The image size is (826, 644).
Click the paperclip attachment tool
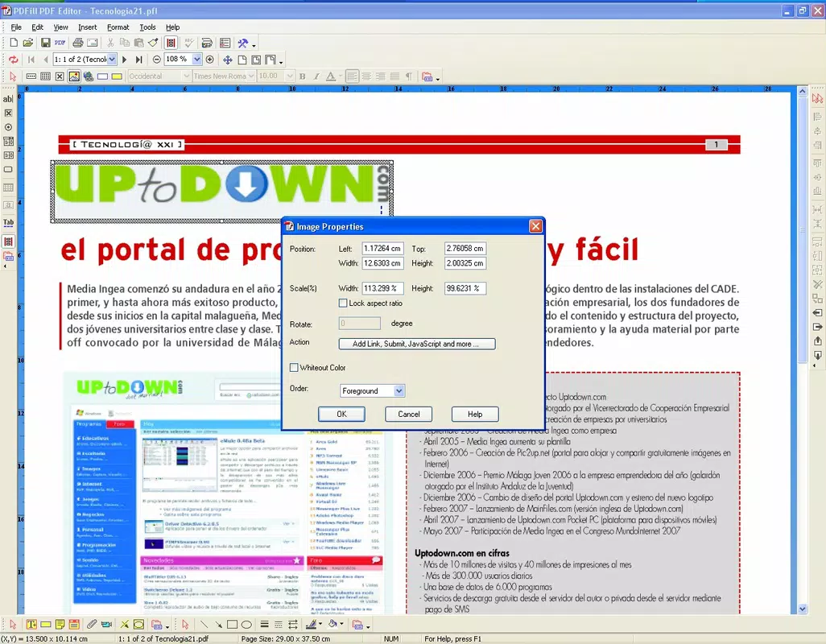coord(92,625)
